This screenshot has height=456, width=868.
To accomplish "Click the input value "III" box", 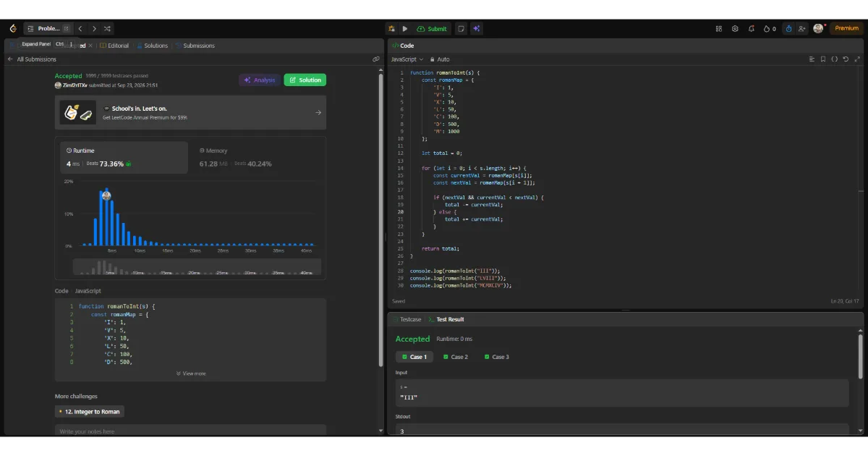I will (622, 393).
